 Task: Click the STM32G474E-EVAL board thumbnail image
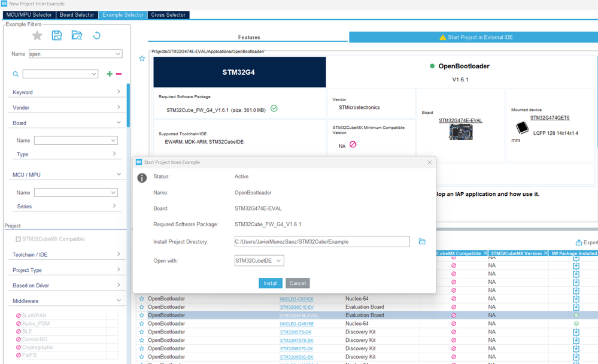(461, 132)
